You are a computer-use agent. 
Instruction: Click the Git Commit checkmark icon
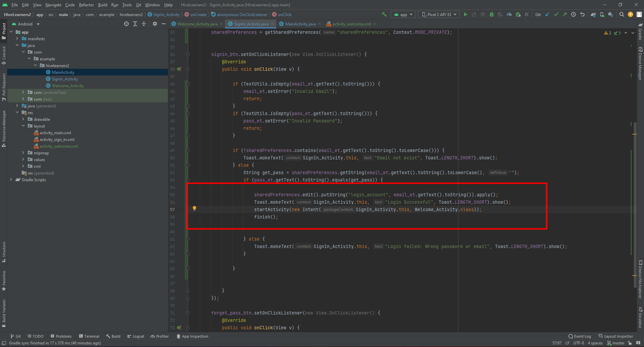click(x=556, y=15)
